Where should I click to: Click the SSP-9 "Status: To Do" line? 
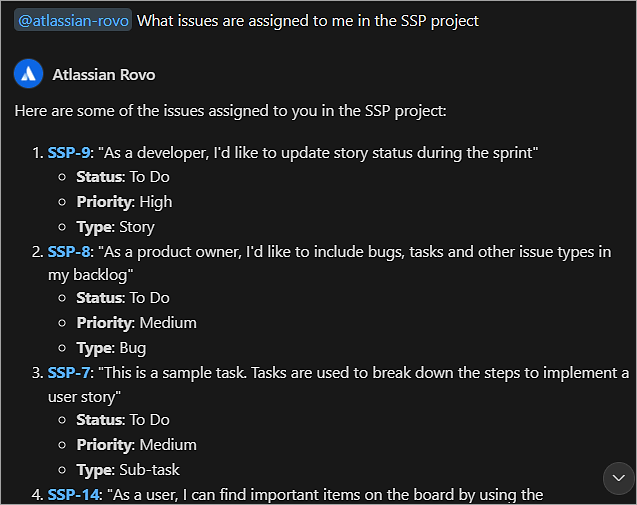(x=123, y=177)
